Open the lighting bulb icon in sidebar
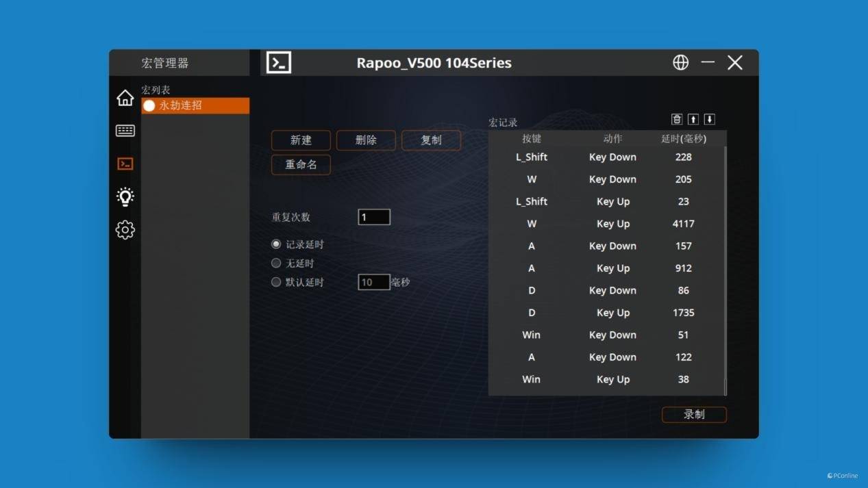 (x=125, y=196)
